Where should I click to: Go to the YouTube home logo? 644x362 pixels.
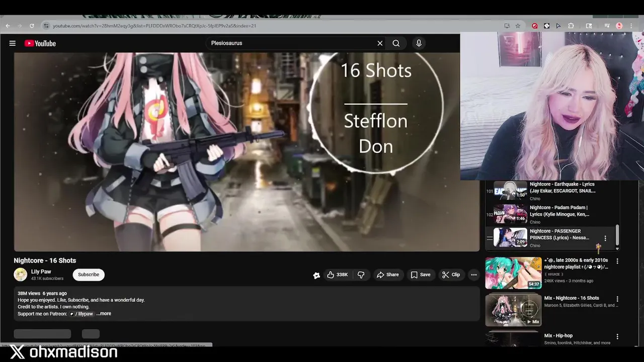pyautogui.click(x=40, y=43)
